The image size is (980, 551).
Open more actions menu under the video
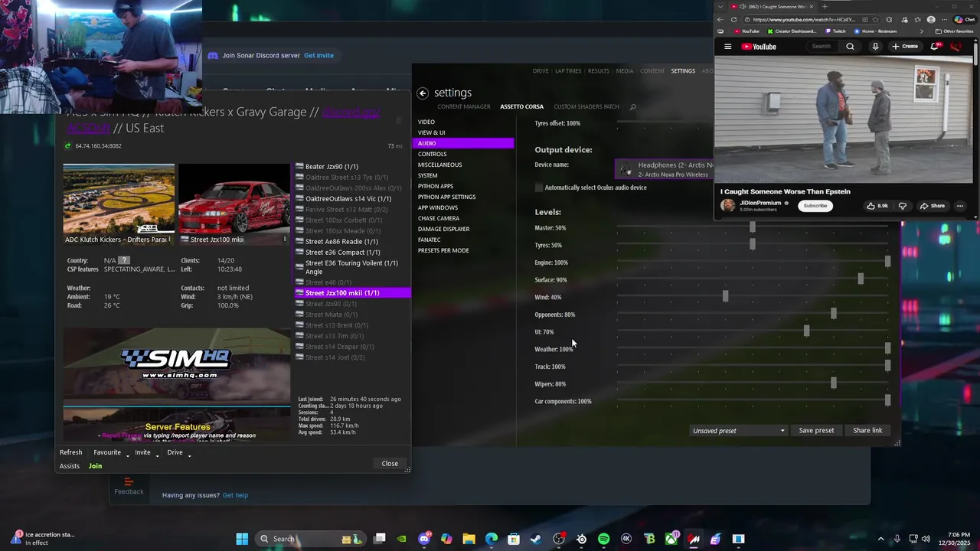click(x=960, y=206)
